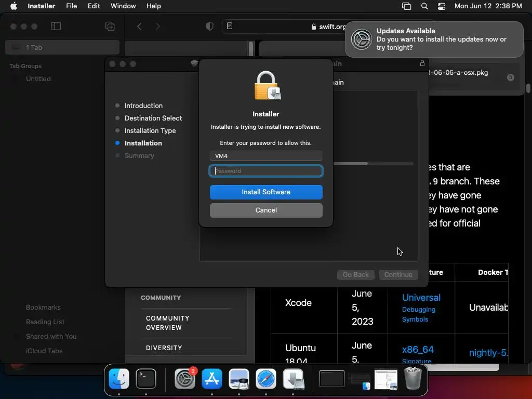Click the Installer icon in the Dock
This screenshot has height=399, width=532.
(x=293, y=379)
